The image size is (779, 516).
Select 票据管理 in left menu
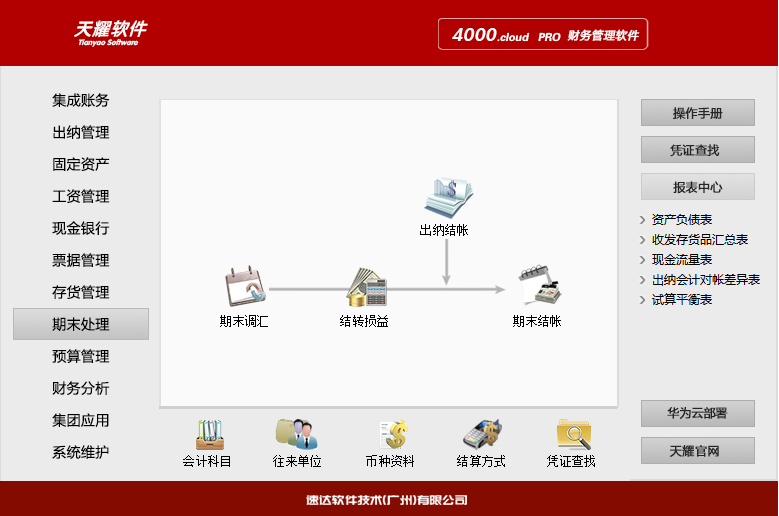click(80, 260)
